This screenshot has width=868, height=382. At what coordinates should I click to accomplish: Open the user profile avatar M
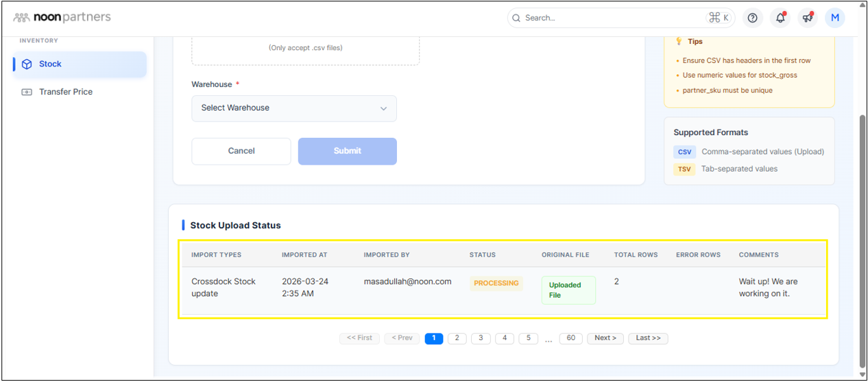[x=835, y=18]
